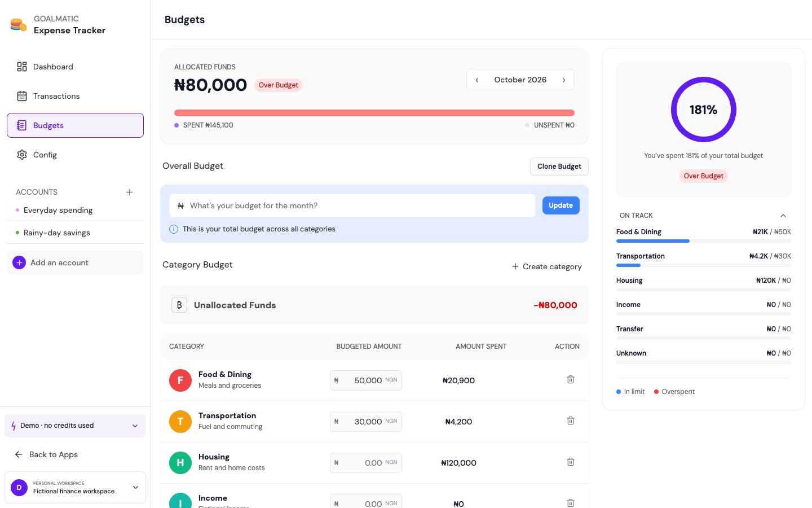
Task: Click the Transportation progress bar
Action: pyautogui.click(x=704, y=265)
